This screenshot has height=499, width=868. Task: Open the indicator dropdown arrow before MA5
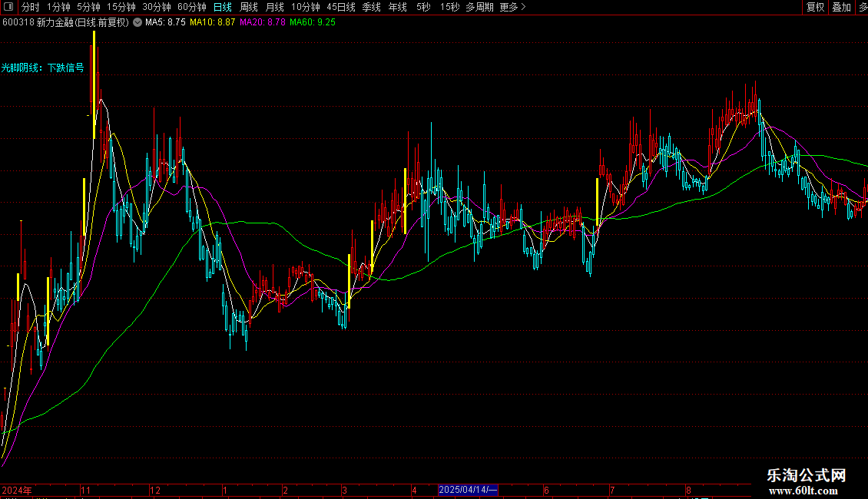click(137, 22)
